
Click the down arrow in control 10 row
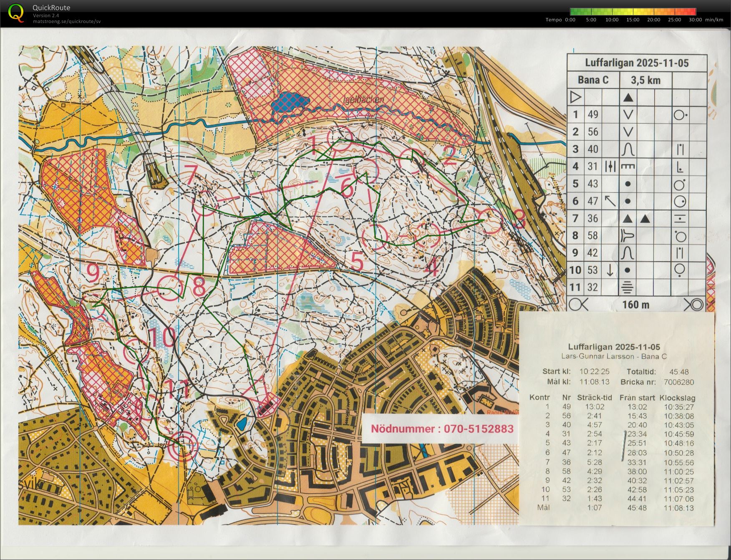pyautogui.click(x=610, y=270)
